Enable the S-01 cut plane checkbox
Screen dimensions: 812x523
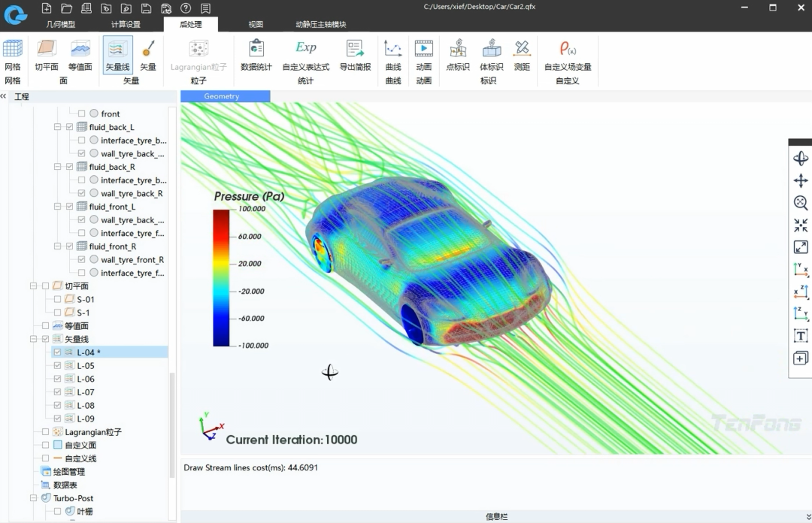[57, 299]
